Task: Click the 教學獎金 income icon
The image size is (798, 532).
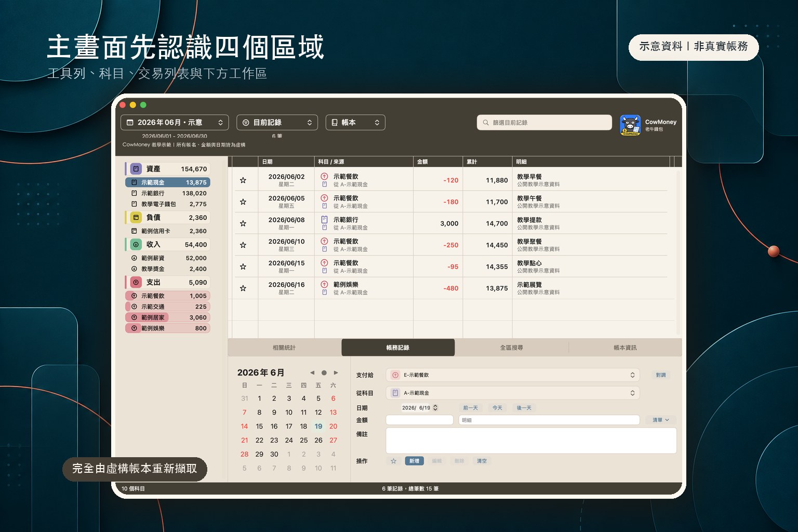Action: point(134,269)
